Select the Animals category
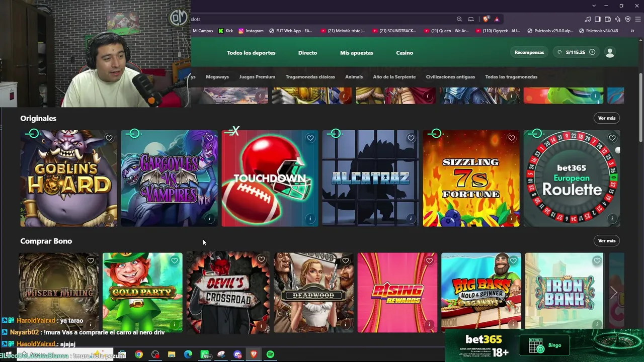 354,77
